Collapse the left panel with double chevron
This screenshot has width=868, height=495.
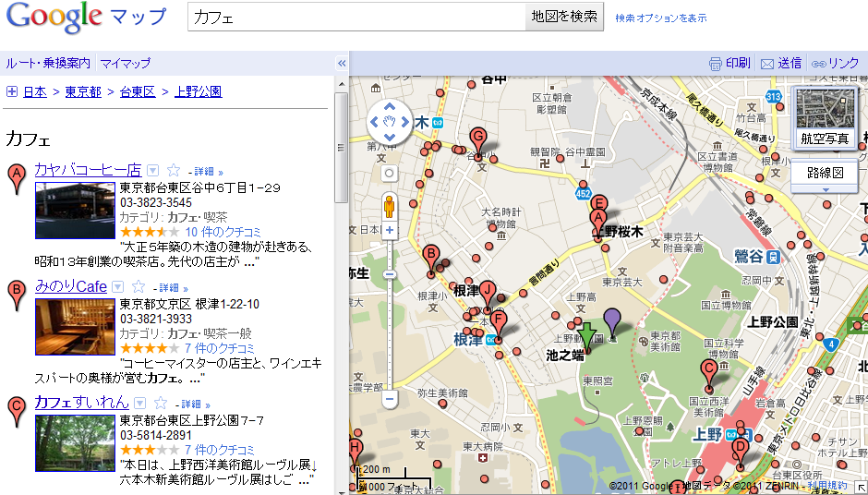[x=342, y=63]
